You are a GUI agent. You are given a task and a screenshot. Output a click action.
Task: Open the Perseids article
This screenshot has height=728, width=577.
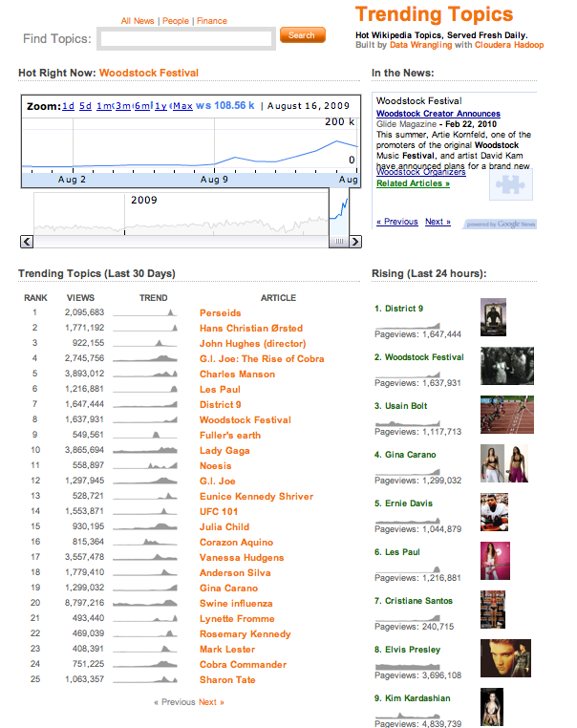click(x=220, y=313)
